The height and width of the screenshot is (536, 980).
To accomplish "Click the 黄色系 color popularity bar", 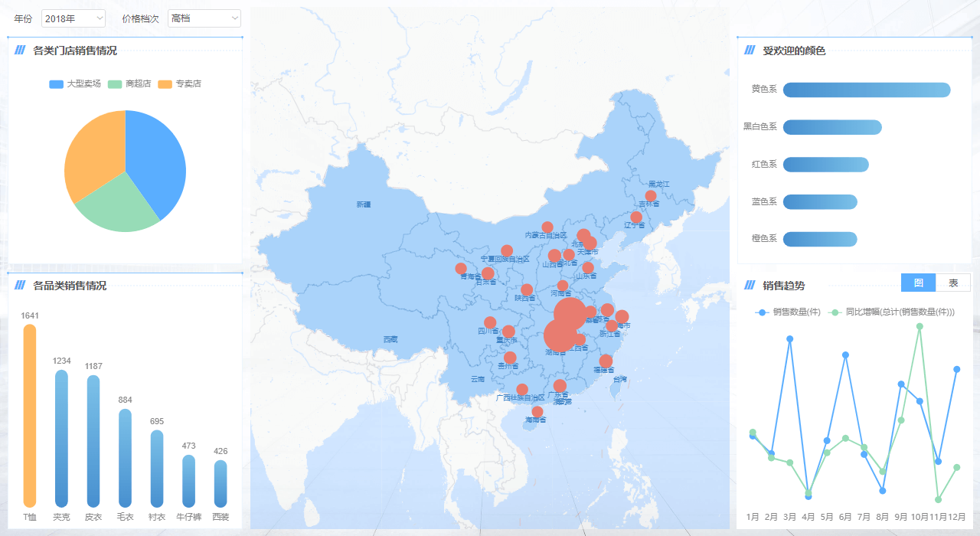I will pos(866,90).
